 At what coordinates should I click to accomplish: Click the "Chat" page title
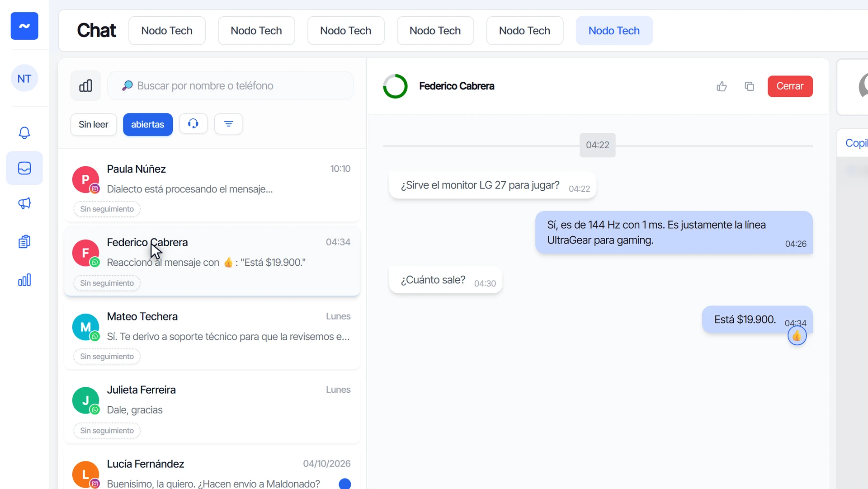click(96, 31)
